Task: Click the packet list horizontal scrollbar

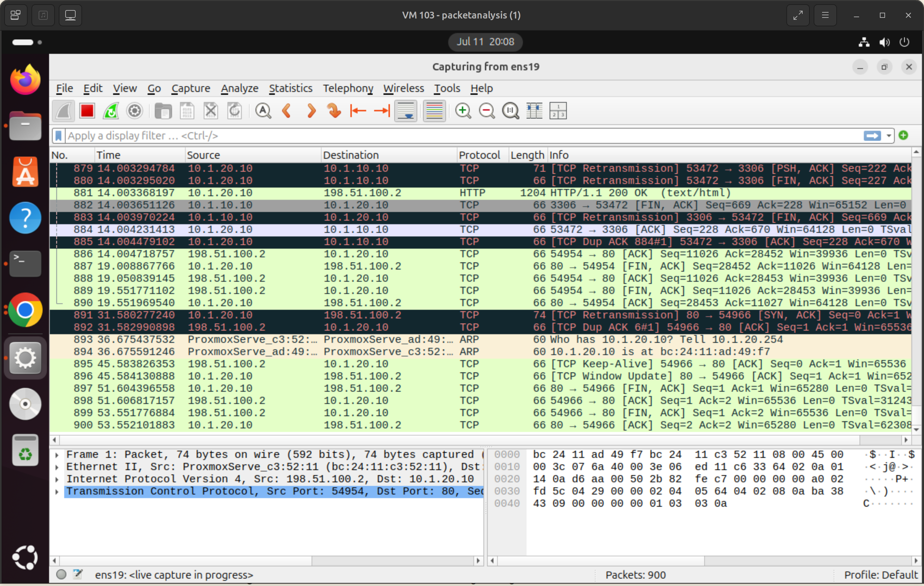Action: pyautogui.click(x=480, y=440)
